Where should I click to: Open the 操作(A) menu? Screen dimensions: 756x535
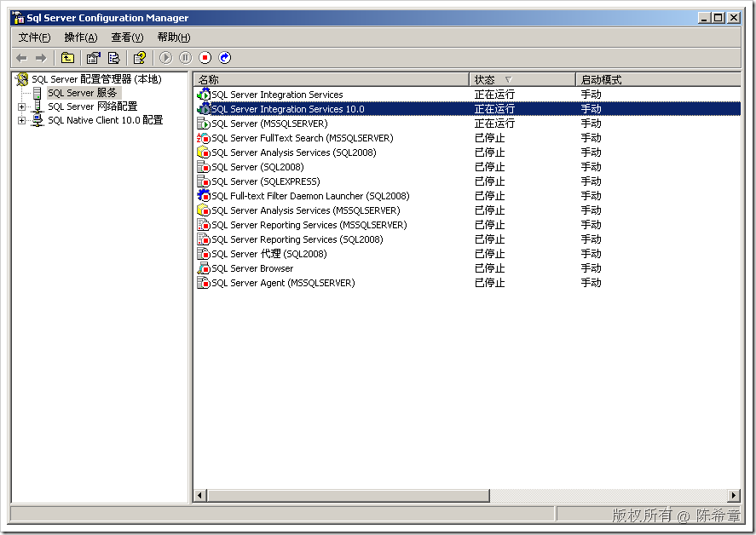(x=80, y=37)
